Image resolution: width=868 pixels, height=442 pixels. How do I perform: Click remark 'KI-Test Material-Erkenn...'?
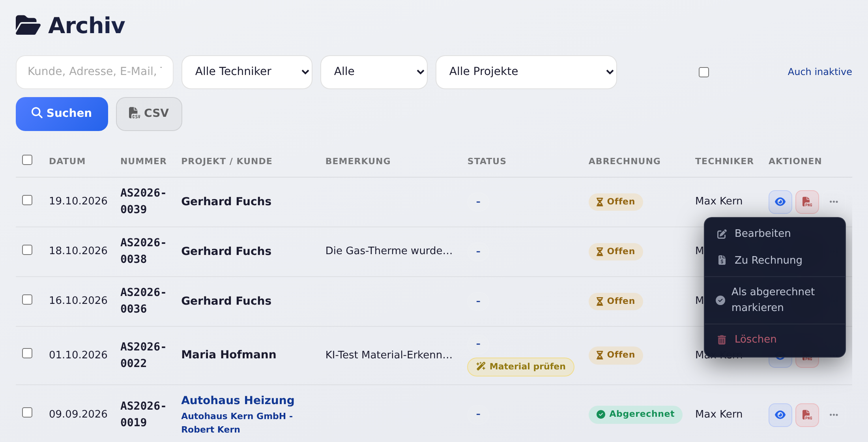(389, 355)
